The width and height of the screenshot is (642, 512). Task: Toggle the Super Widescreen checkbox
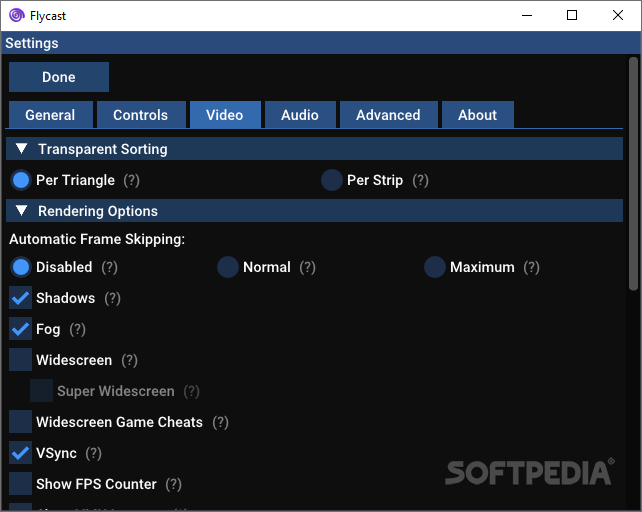(x=41, y=391)
